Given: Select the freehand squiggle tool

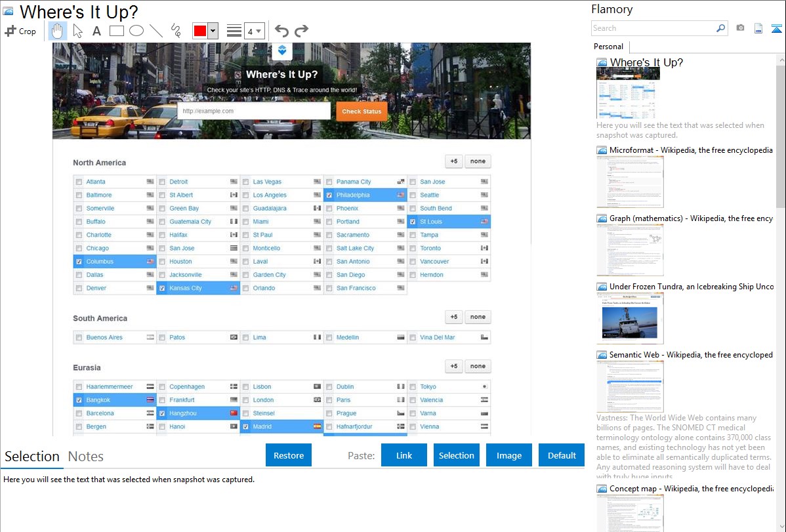Looking at the screenshot, I should pos(175,31).
